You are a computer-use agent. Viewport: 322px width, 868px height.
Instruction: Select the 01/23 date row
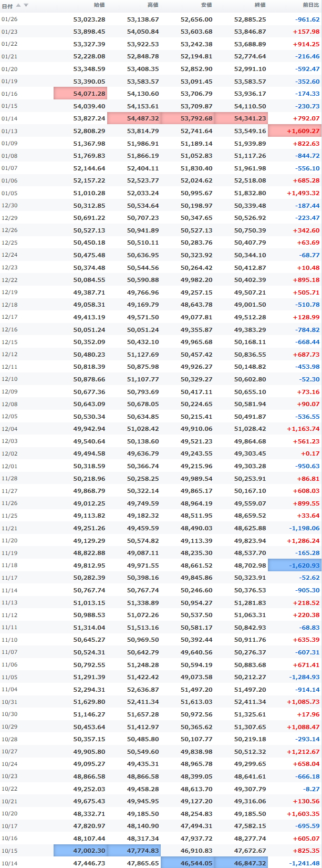pyautogui.click(x=161, y=32)
